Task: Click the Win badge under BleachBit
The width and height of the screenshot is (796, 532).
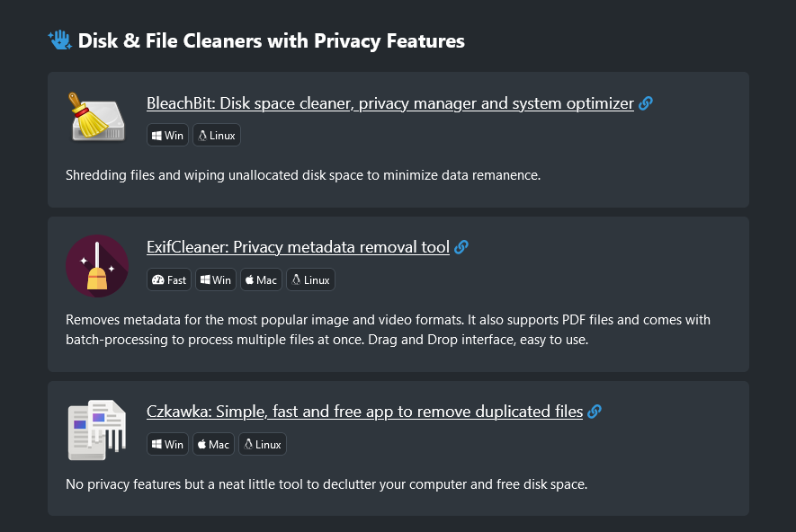Action: pyautogui.click(x=168, y=136)
